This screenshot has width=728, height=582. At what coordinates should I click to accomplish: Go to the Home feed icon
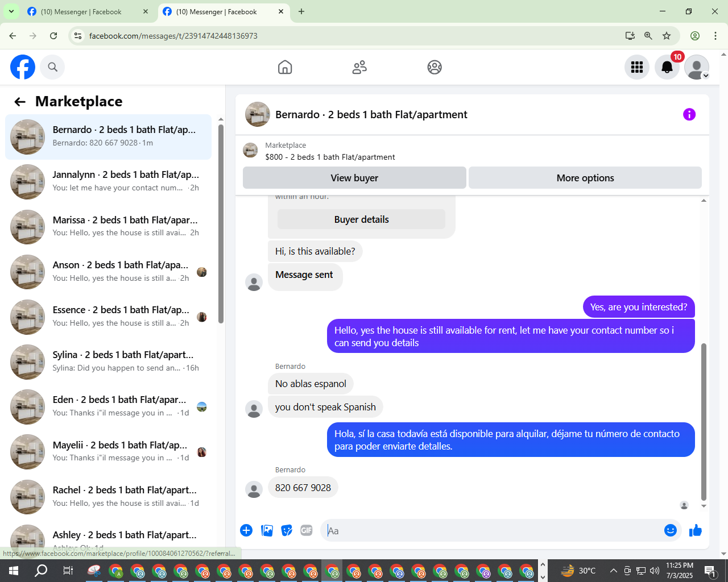[285, 67]
